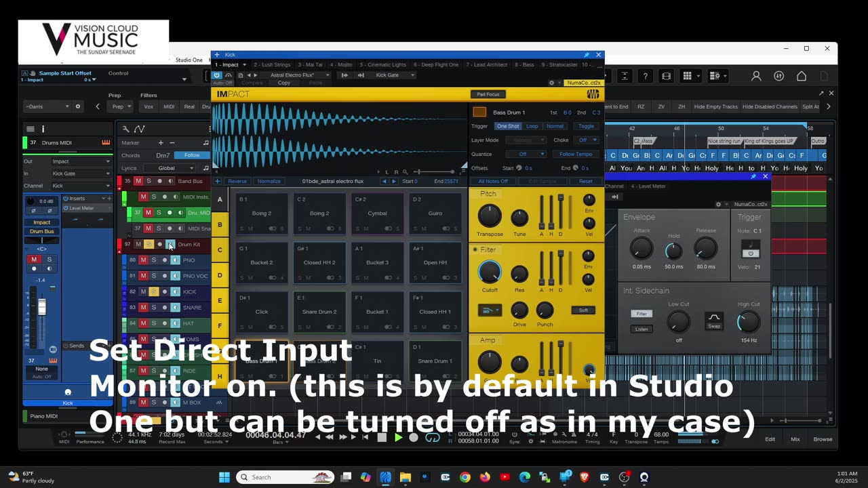Select the Cymbal pad C#2
The width and height of the screenshot is (868, 488).
[377, 213]
